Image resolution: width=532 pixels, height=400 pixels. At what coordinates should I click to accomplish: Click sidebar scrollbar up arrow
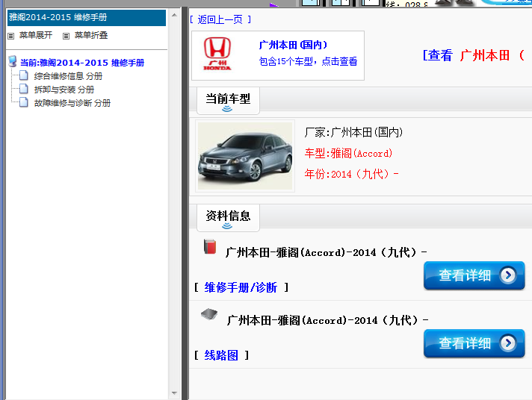pyautogui.click(x=174, y=15)
